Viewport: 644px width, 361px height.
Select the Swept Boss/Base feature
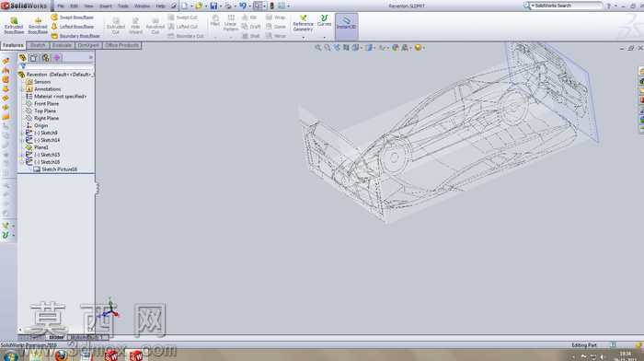(73, 17)
